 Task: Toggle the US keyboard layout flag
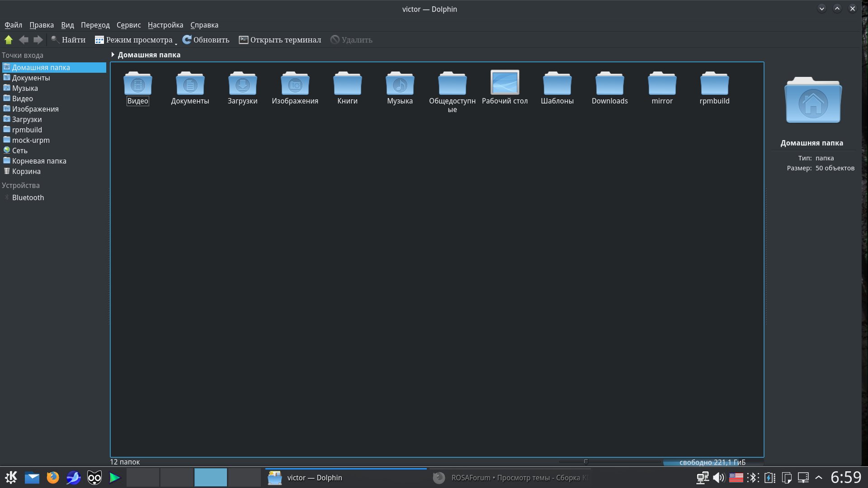pyautogui.click(x=736, y=478)
